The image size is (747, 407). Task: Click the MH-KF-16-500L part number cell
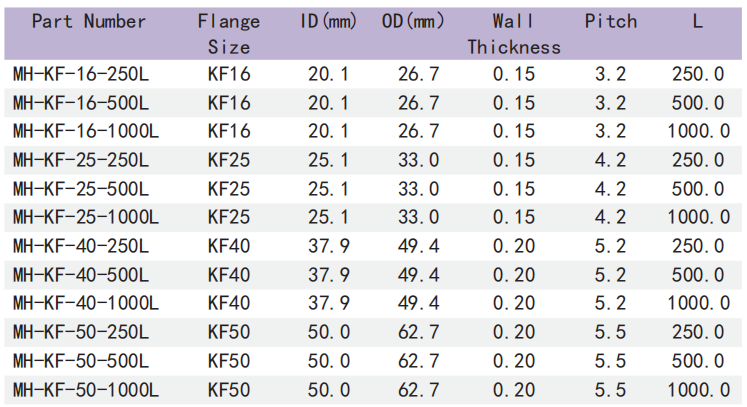click(81, 103)
